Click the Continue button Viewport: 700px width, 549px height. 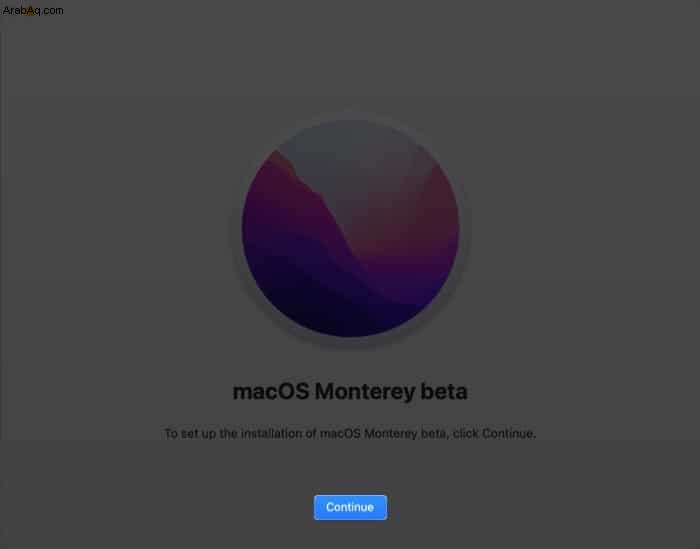(x=350, y=507)
